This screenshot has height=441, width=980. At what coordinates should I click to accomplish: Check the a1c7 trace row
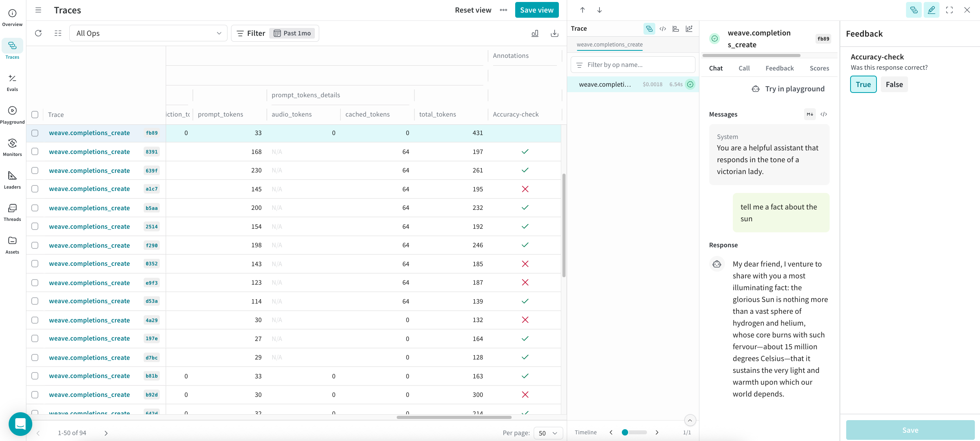pos(35,189)
